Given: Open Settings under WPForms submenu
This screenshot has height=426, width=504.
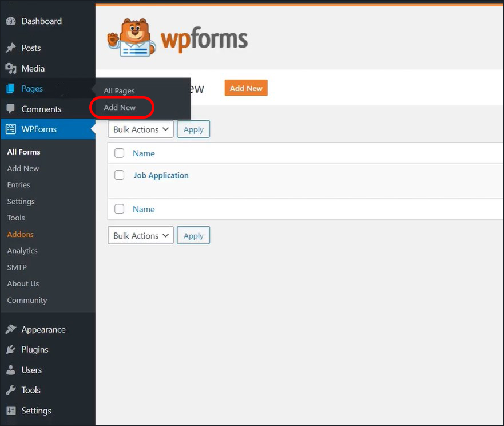Looking at the screenshot, I should (21, 202).
